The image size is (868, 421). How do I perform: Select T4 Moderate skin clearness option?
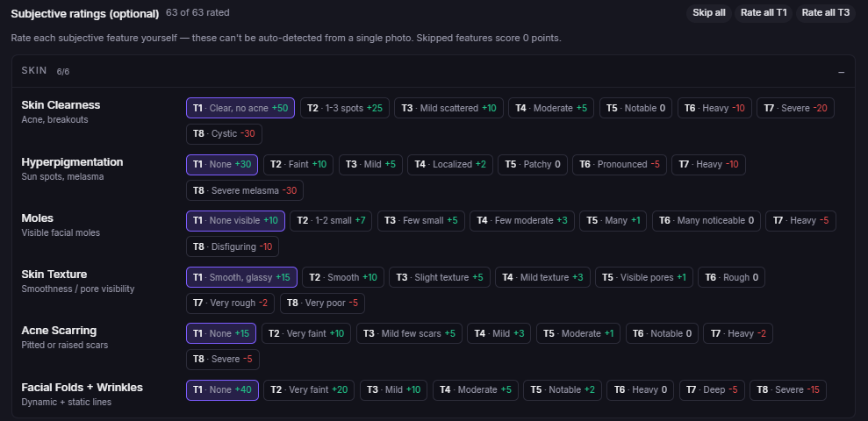tap(551, 109)
